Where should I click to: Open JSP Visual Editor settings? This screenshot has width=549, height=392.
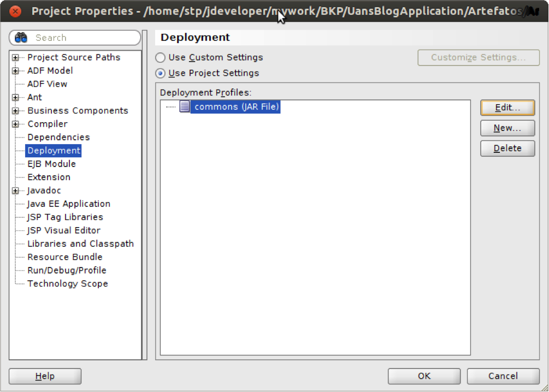64,230
